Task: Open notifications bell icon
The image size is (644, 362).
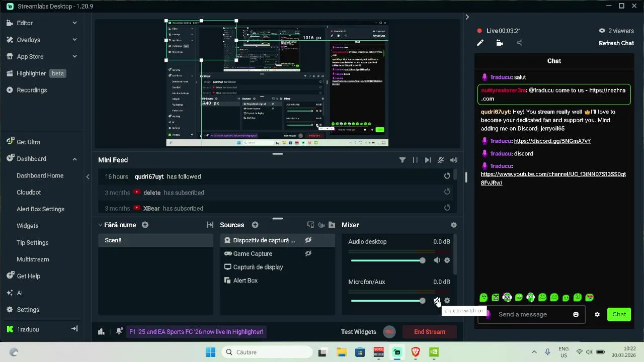Action: [119, 331]
